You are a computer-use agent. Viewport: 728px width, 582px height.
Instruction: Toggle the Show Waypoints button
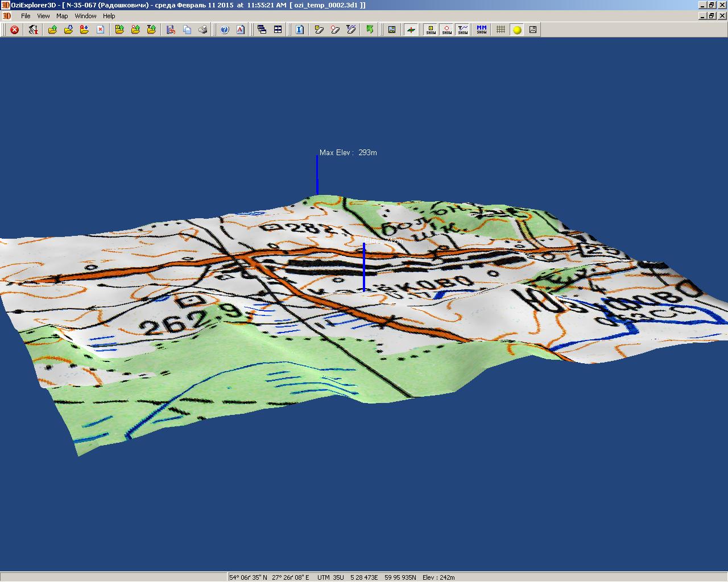(x=431, y=30)
